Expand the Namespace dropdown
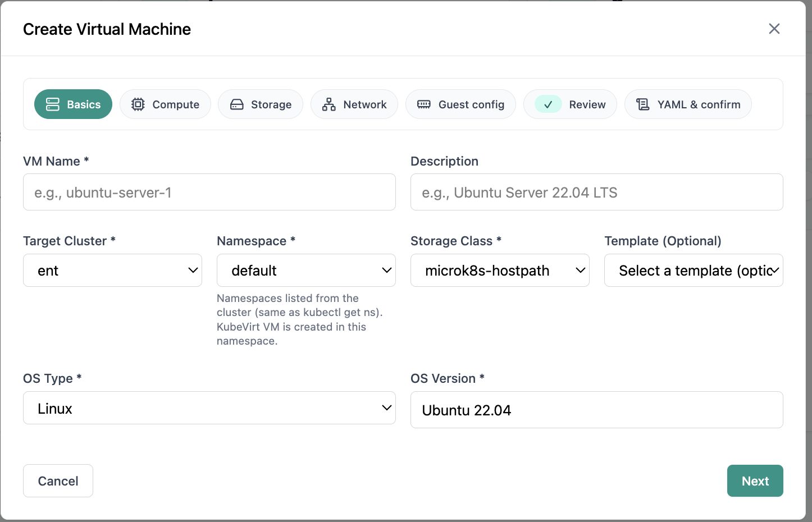Viewport: 812px width, 522px height. [x=306, y=271]
